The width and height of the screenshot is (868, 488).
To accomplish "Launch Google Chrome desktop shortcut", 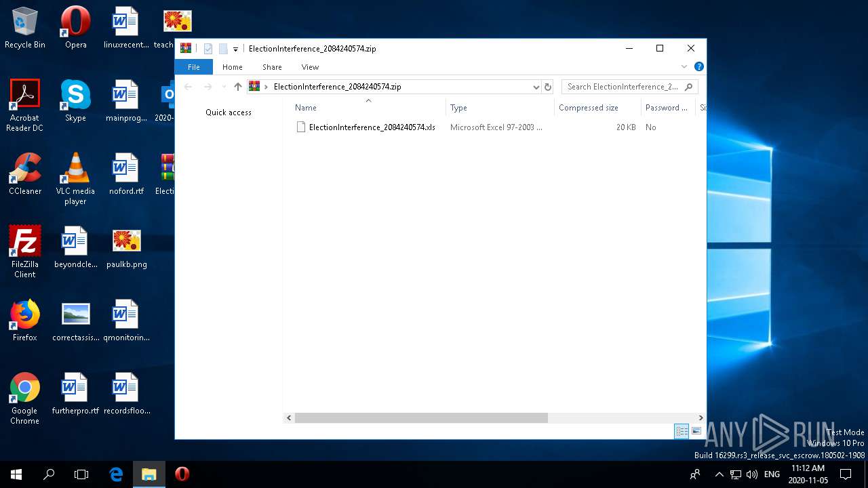I will [24, 398].
